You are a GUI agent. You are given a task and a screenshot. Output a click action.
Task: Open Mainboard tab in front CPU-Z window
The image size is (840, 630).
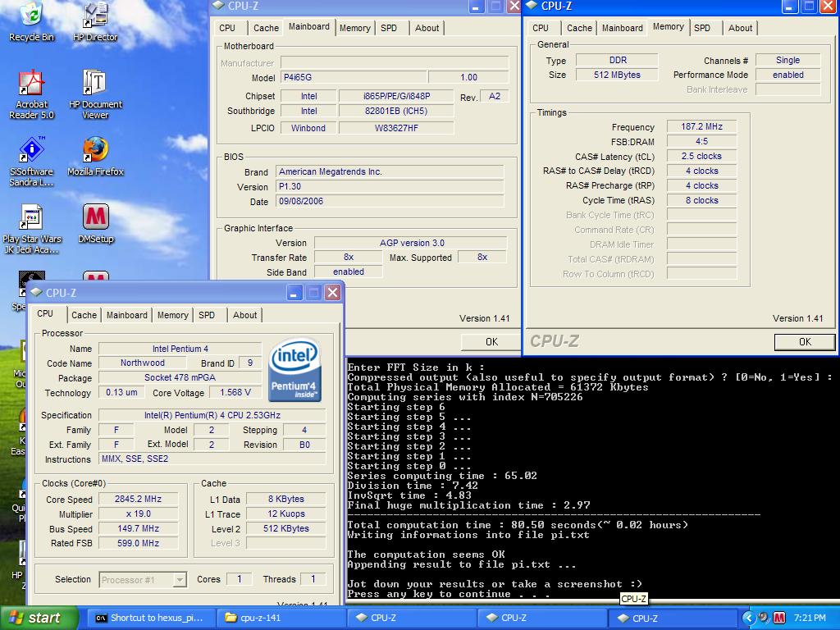point(126,315)
